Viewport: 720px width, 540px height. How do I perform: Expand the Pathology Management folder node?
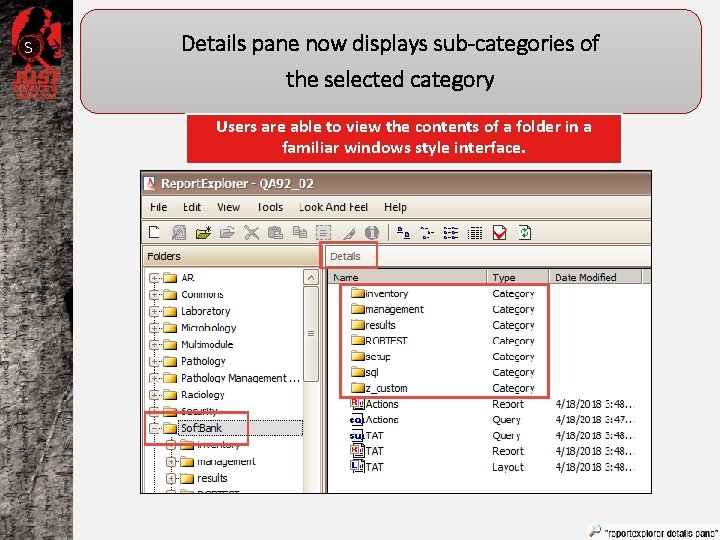pos(154,378)
